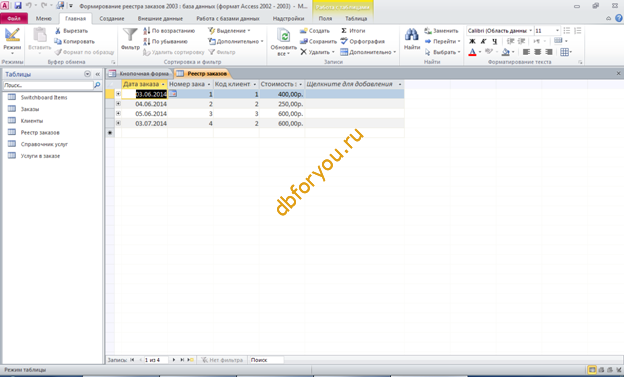Screen dimensions: 624x377
Task: Sort descending with По убыванию
Action: (x=165, y=41)
